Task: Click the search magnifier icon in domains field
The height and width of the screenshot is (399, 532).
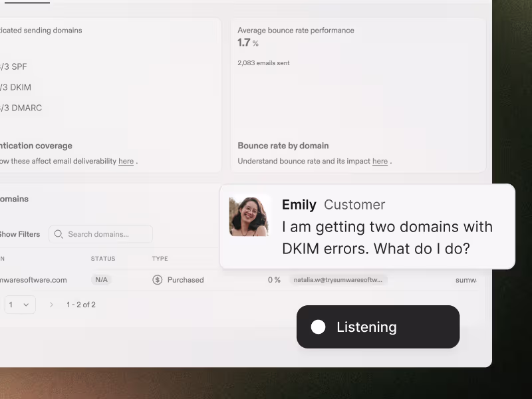Action: tap(59, 234)
